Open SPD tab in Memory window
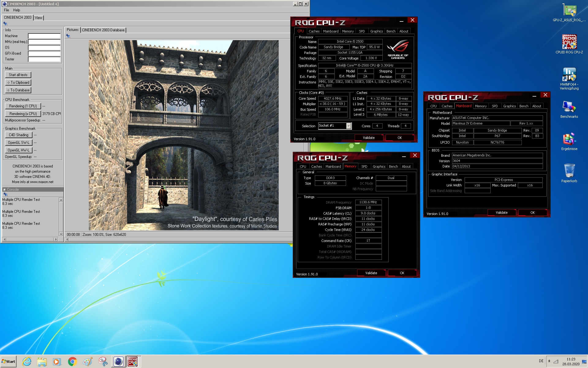The height and width of the screenshot is (368, 588). [x=364, y=167]
